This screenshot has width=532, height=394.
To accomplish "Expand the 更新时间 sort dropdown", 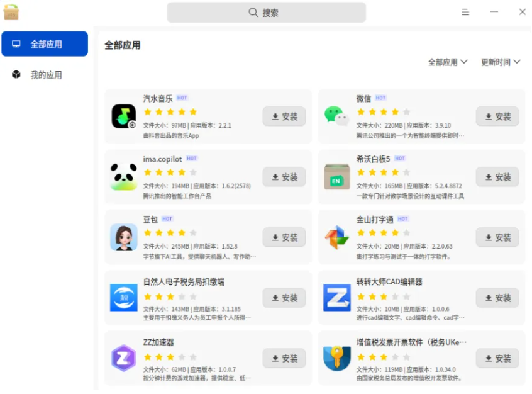I will [x=501, y=62].
